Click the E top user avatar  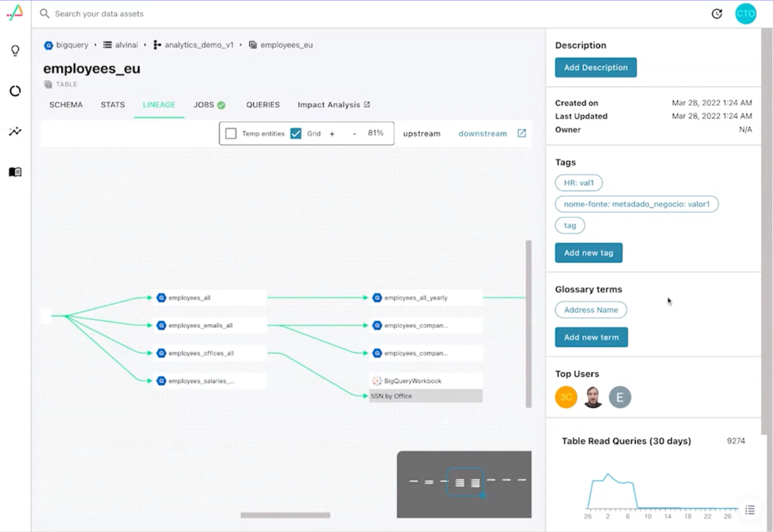click(x=620, y=397)
